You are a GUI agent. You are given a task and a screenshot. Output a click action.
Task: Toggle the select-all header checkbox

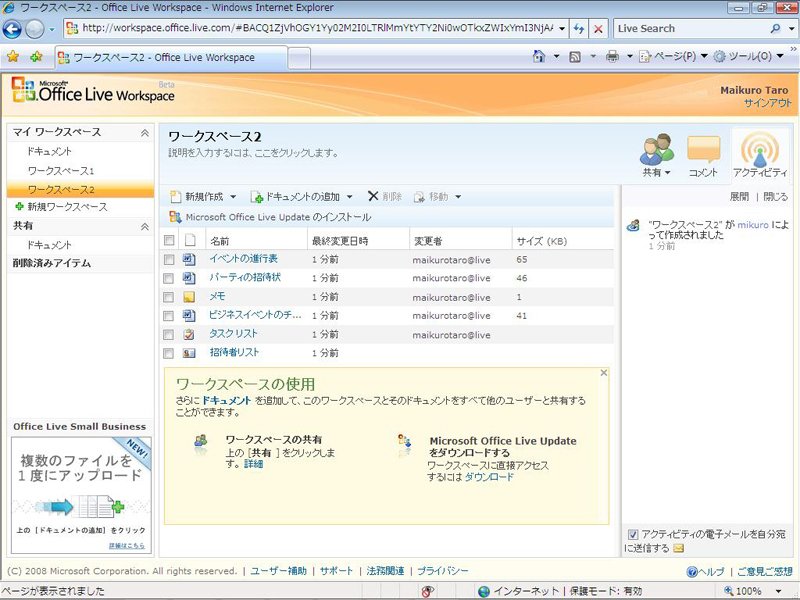[x=169, y=240]
